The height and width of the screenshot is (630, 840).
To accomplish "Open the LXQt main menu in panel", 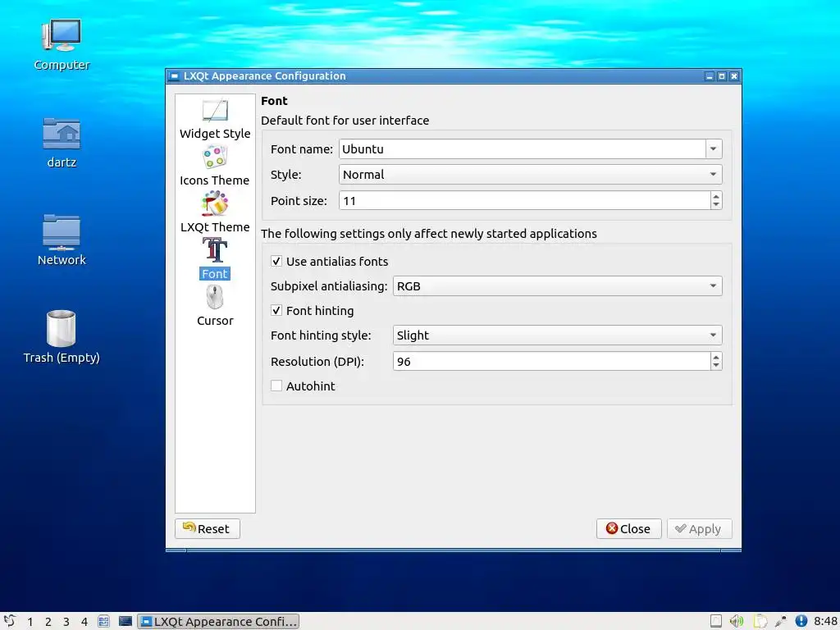I will (x=10, y=621).
